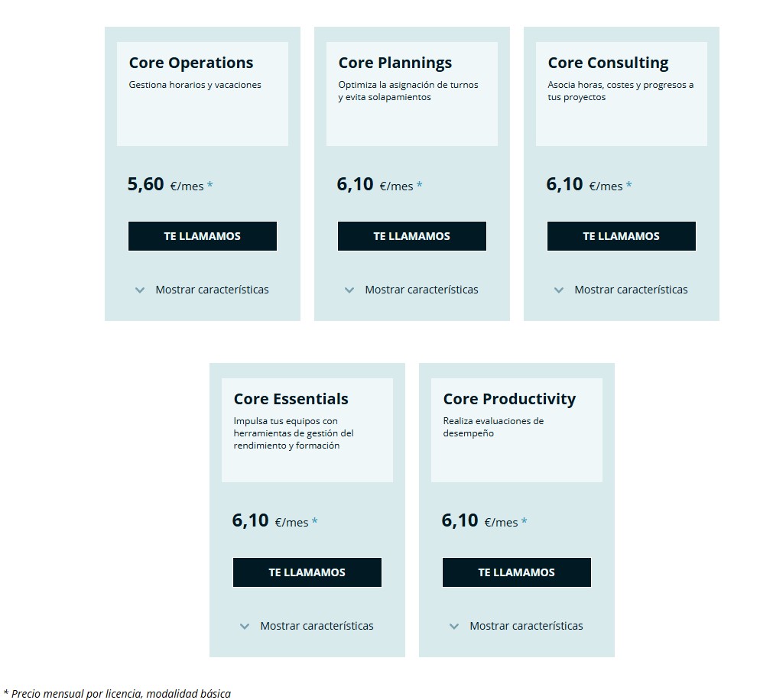773x700 pixels.
Task: Click the Core Essentials card title
Action: pyautogui.click(x=291, y=399)
